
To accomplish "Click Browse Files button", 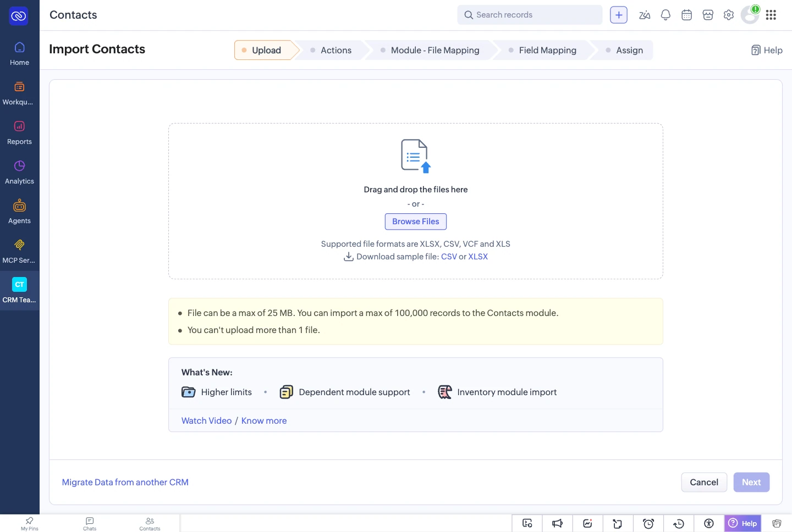I will tap(416, 221).
